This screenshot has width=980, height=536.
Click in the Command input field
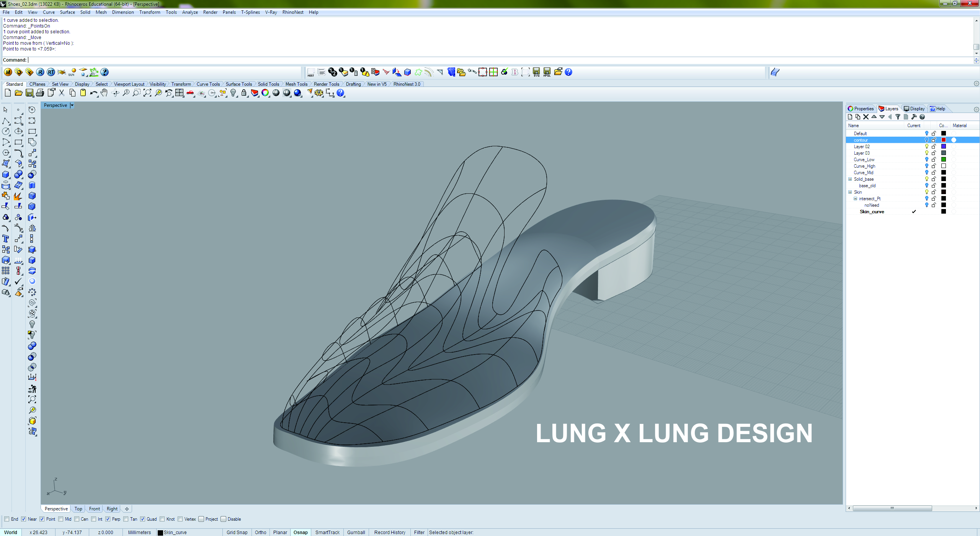click(x=498, y=60)
